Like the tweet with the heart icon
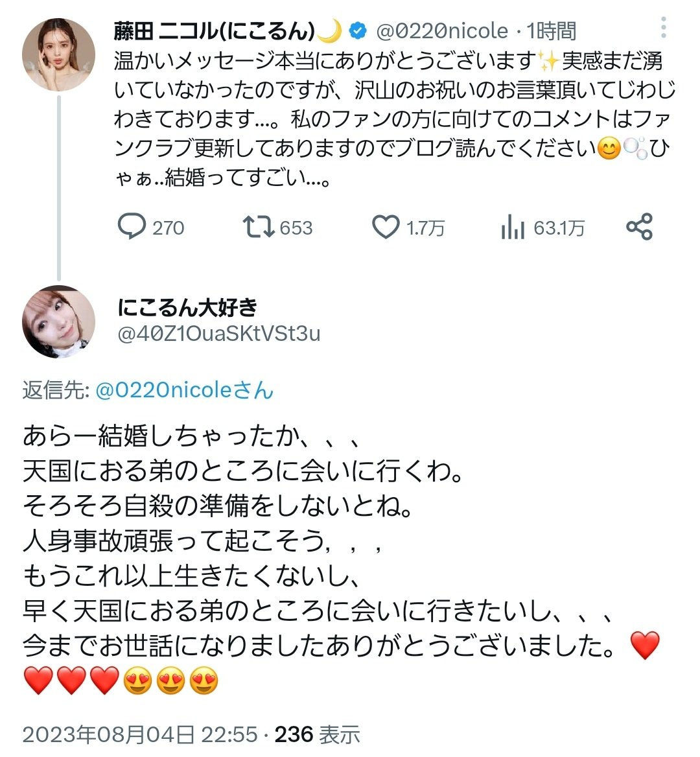The width and height of the screenshot is (700, 757). point(386,227)
